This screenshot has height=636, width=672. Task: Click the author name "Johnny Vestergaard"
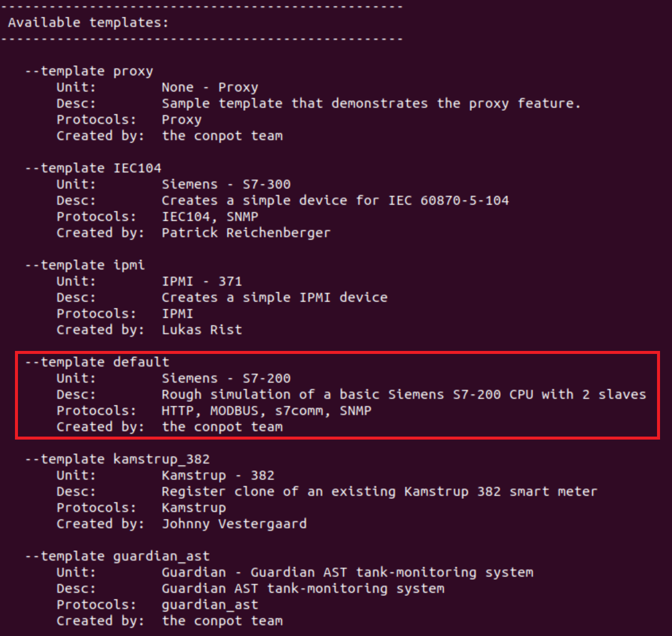click(234, 524)
